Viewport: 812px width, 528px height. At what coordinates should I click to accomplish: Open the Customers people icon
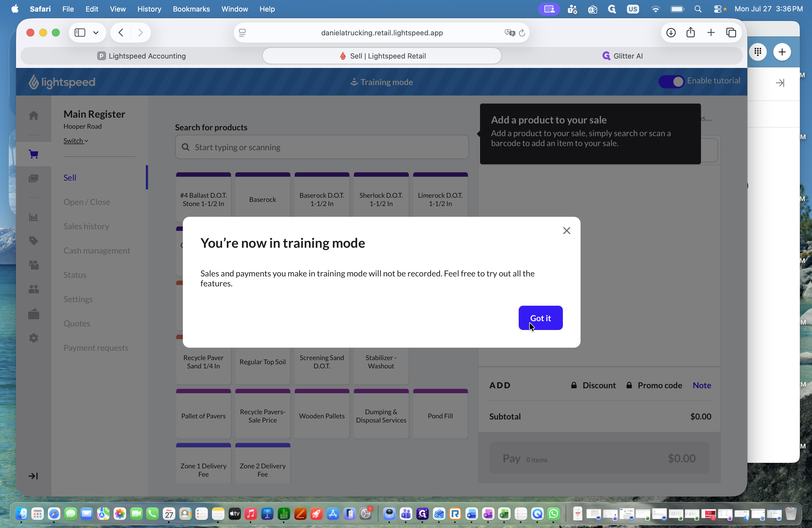(33, 290)
